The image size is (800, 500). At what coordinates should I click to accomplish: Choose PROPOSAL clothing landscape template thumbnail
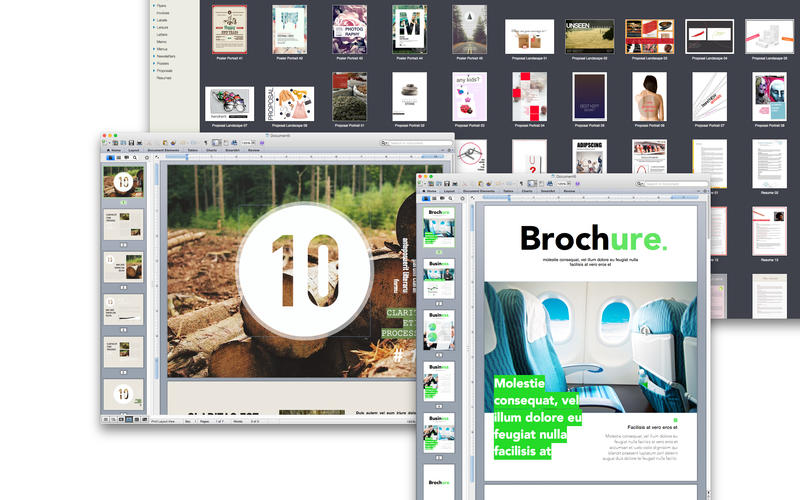[x=289, y=104]
